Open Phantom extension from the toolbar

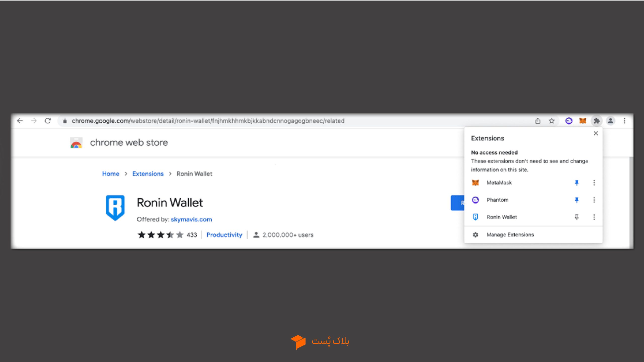[569, 121]
